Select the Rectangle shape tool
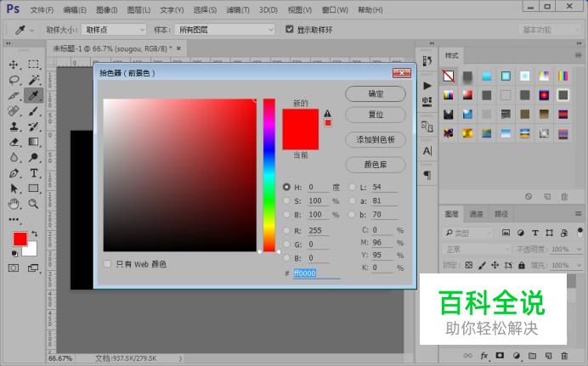Image resolution: width=588 pixels, height=366 pixels. 33,189
